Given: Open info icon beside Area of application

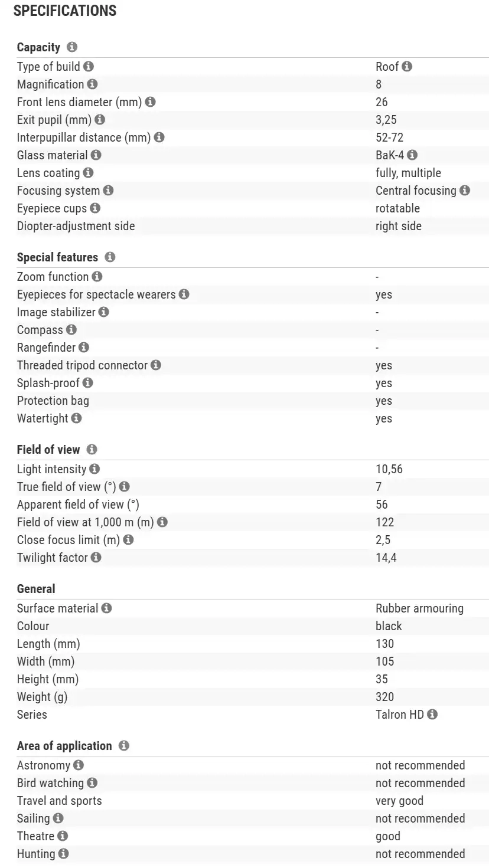Looking at the screenshot, I should coord(123,746).
